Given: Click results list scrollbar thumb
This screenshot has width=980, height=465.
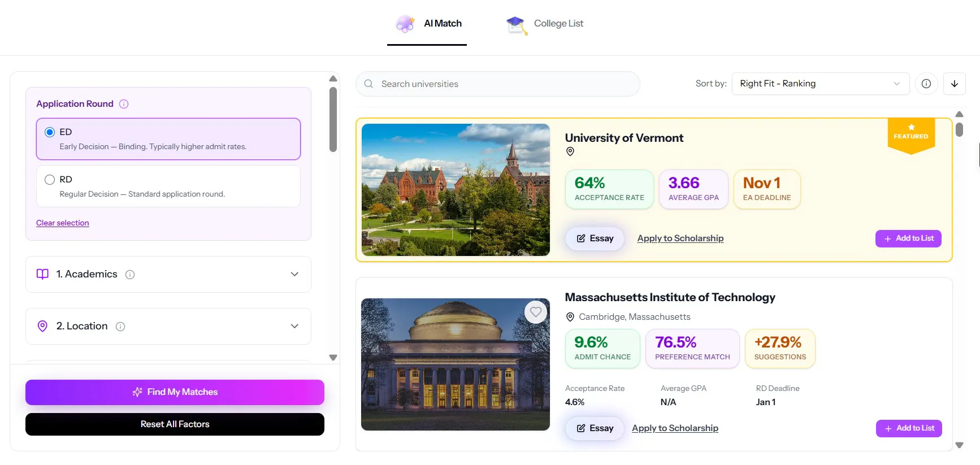Looking at the screenshot, I should pyautogui.click(x=959, y=129).
